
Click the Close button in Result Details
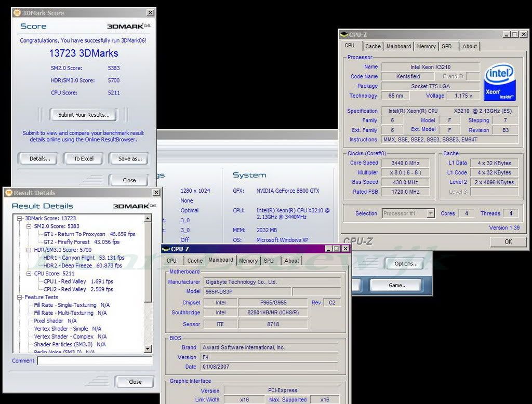click(x=135, y=382)
